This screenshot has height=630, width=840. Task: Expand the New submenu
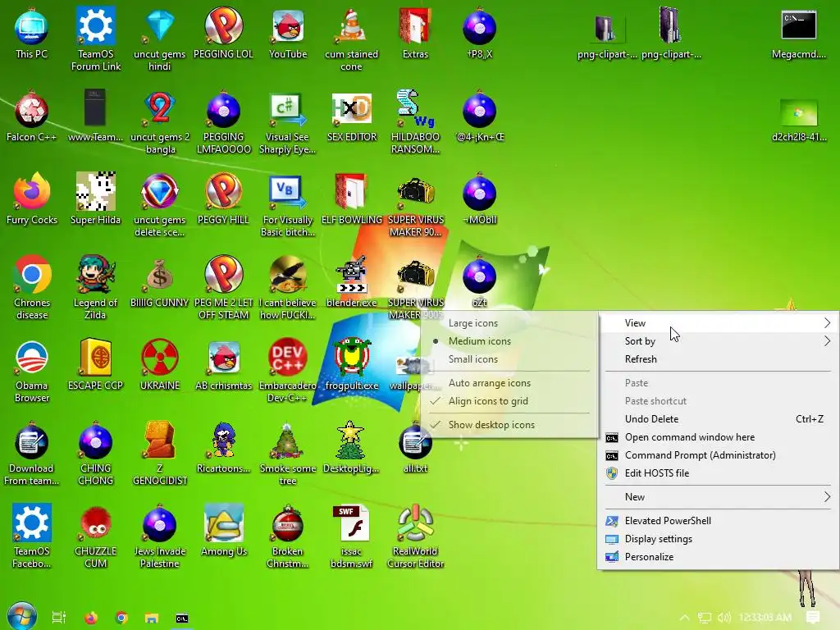click(x=718, y=497)
